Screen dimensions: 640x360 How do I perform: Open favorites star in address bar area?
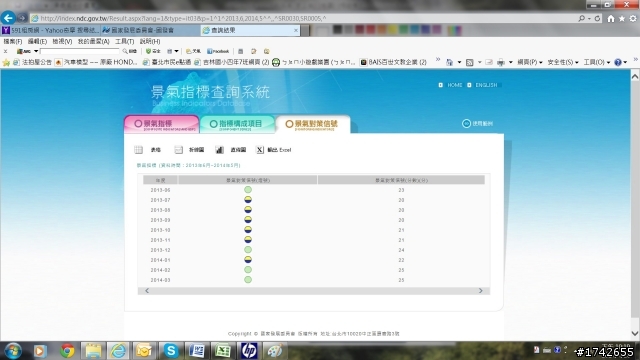pos(622,18)
